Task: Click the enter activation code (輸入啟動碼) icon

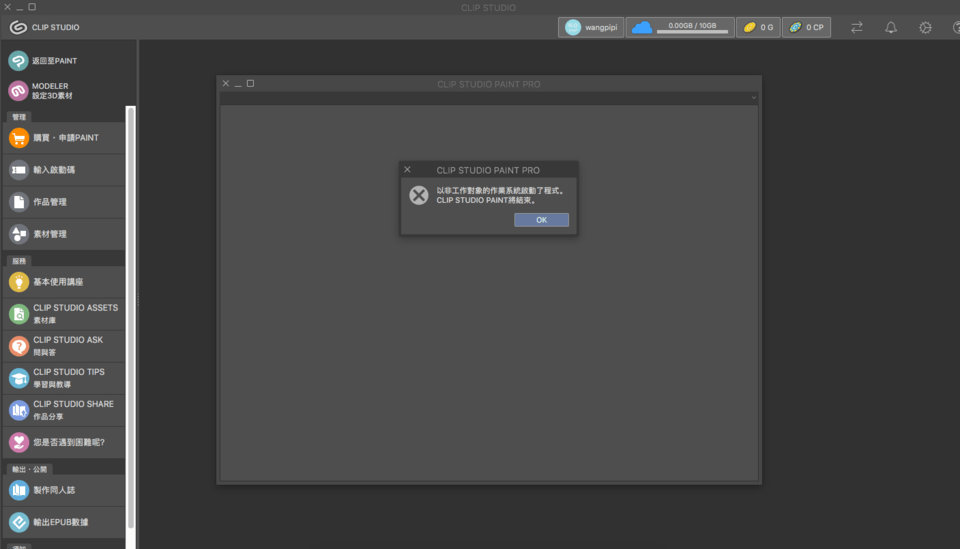Action: [19, 170]
